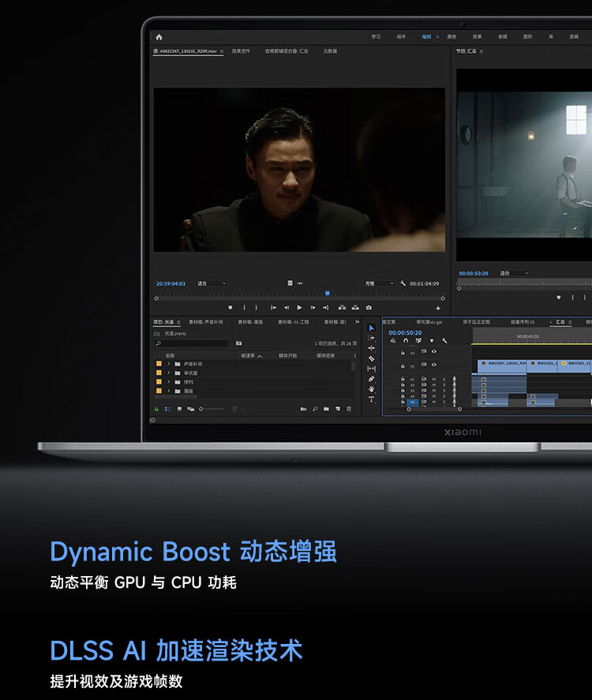
Task: Click the Find magnifier in project panel
Action: click(x=315, y=409)
